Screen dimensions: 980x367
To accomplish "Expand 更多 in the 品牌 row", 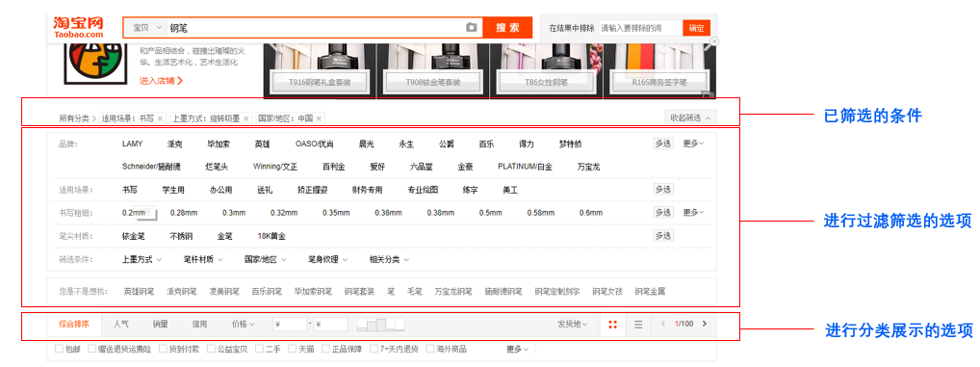I will point(693,144).
